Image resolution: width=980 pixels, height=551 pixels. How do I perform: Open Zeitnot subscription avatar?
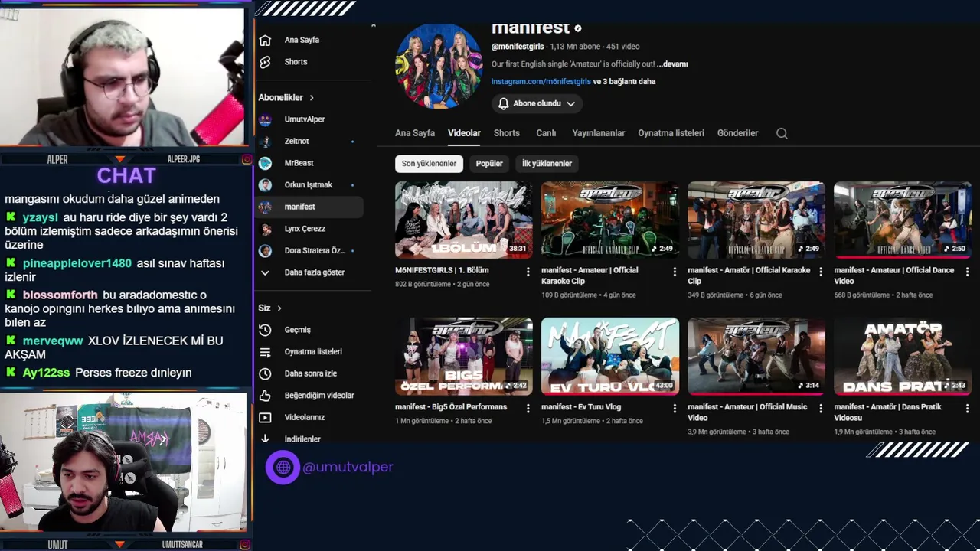pos(265,142)
